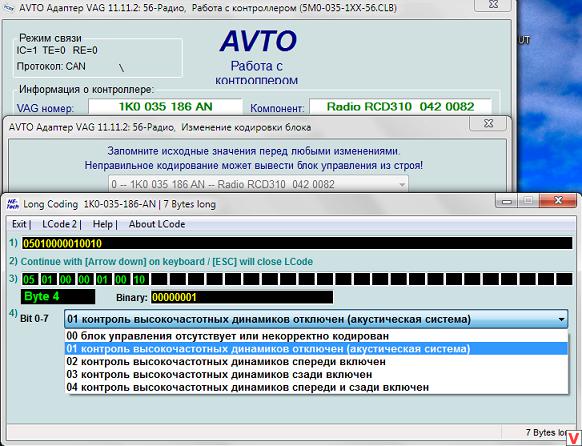This screenshot has height=446, width=582.
Task: Minimize the Long Coding window
Action: pos(506,201)
